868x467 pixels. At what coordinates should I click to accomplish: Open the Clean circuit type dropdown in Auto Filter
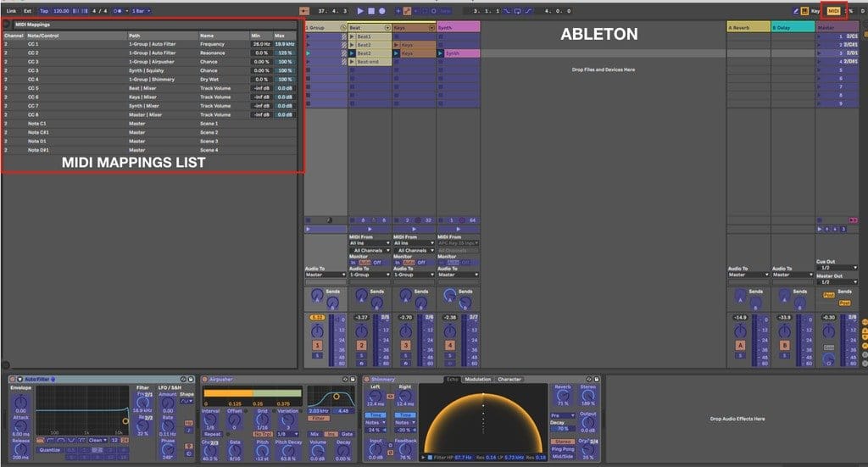[97, 441]
